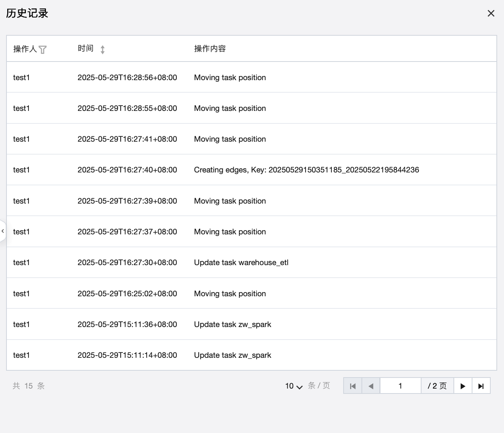
Task: Click the operator filter funnel icon
Action: click(43, 50)
